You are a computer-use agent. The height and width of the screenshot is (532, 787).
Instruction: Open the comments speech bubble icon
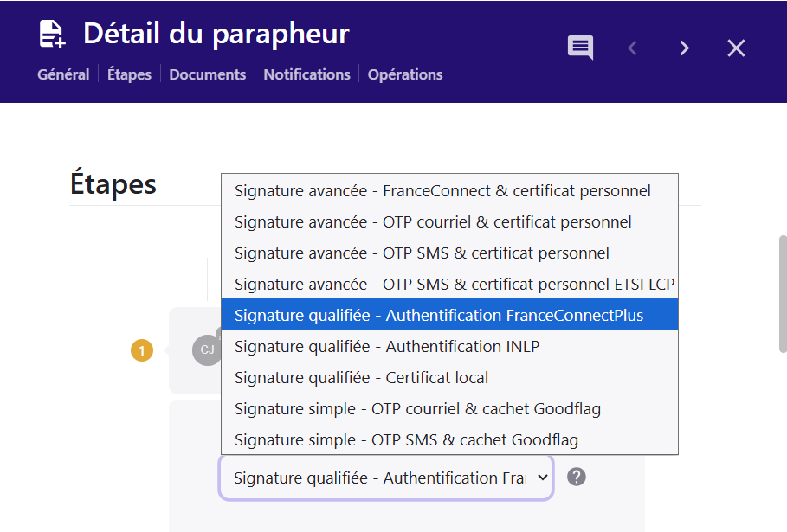[x=580, y=48]
